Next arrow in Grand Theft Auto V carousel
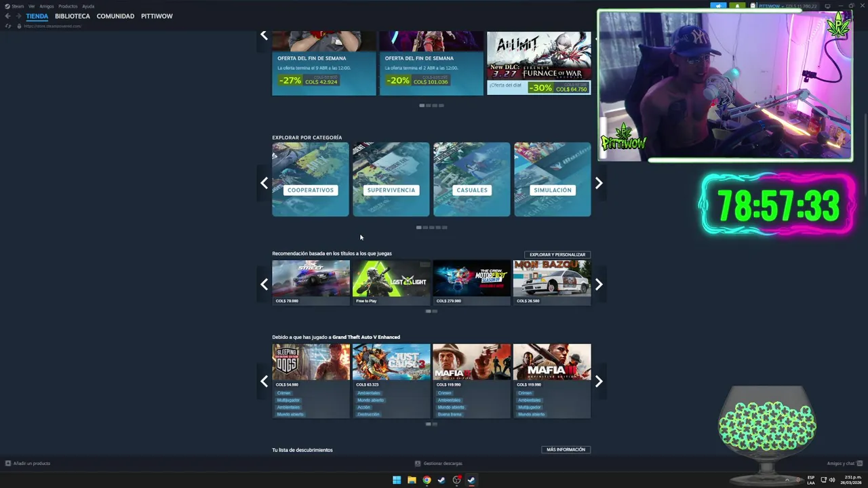Viewport: 868px width, 488px height. pos(599,382)
